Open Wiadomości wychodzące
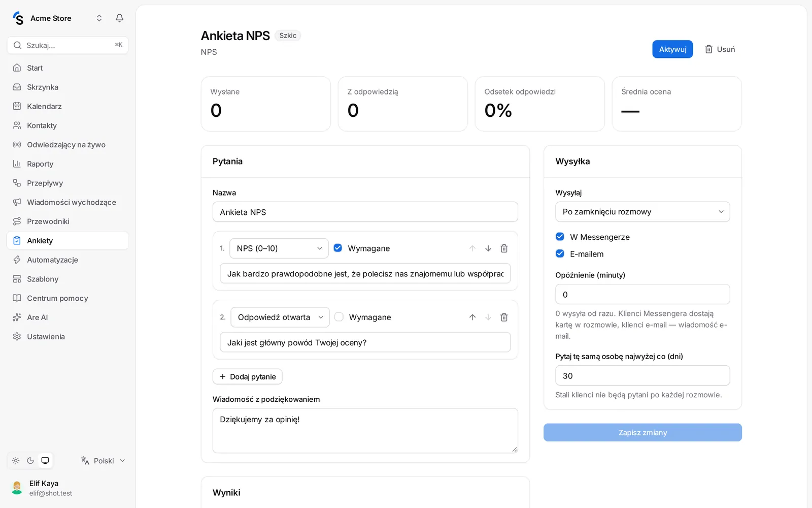Viewport: 812px width, 508px height. point(67,202)
